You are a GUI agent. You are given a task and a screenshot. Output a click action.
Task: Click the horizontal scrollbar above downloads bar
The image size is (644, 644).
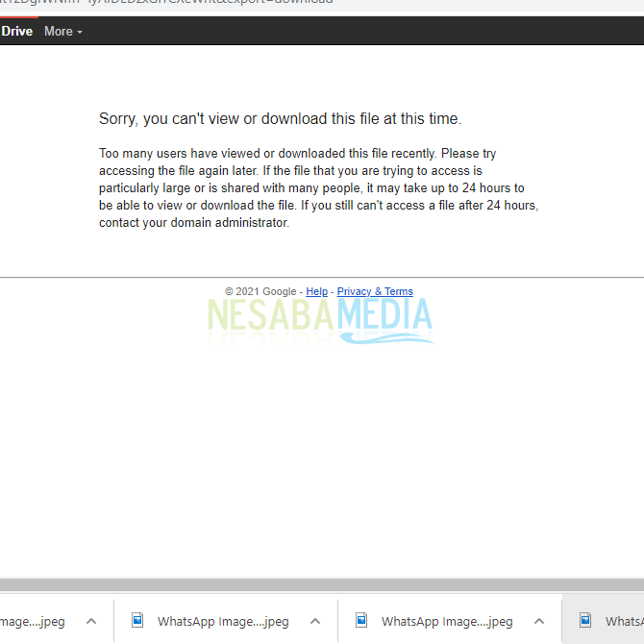pos(322,584)
